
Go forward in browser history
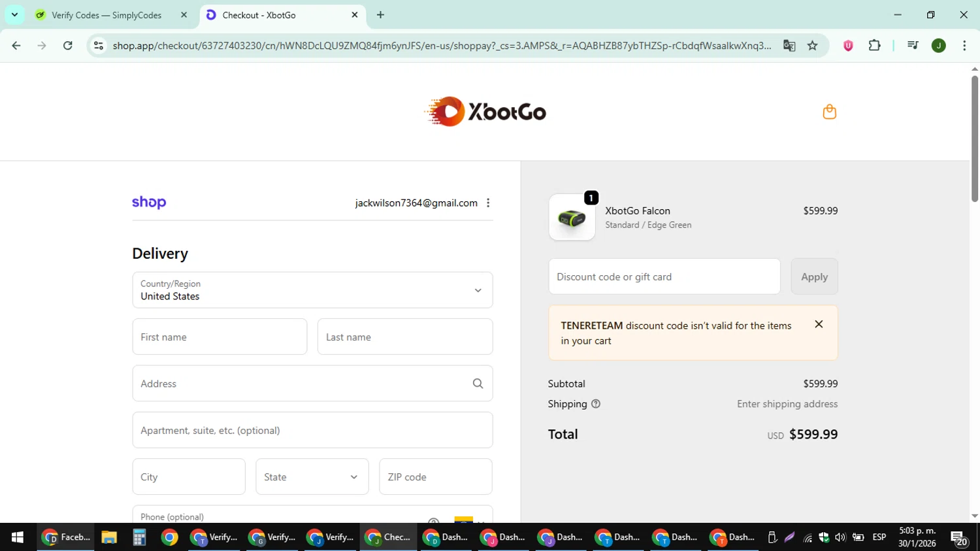[x=42, y=46]
